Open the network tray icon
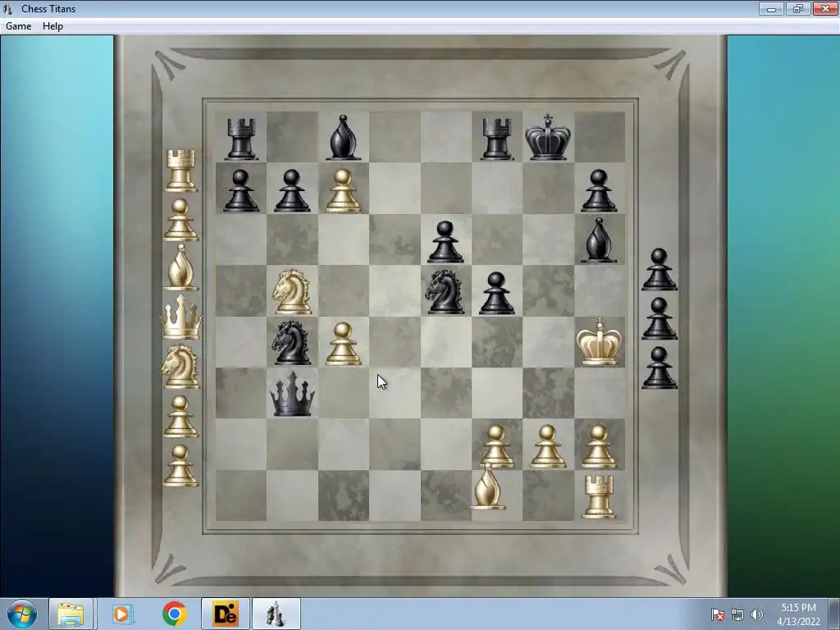 coord(737,614)
